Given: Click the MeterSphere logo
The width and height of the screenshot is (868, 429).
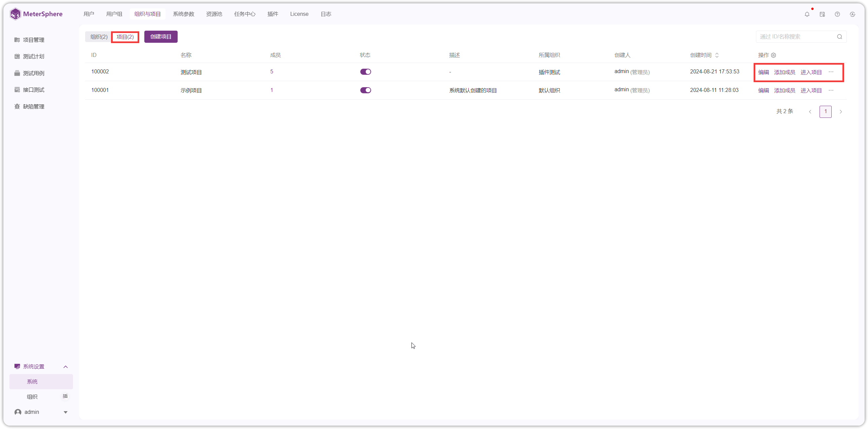Looking at the screenshot, I should 36,14.
